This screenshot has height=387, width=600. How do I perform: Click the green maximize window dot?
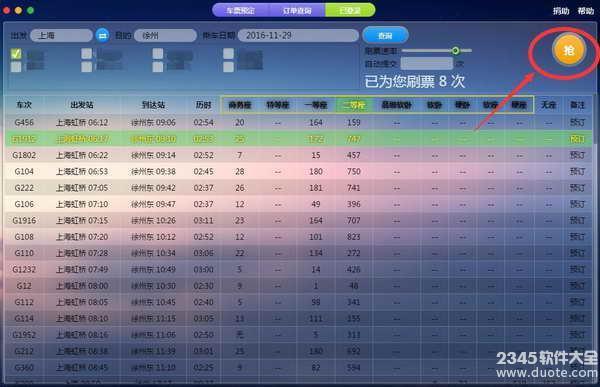(x=31, y=10)
